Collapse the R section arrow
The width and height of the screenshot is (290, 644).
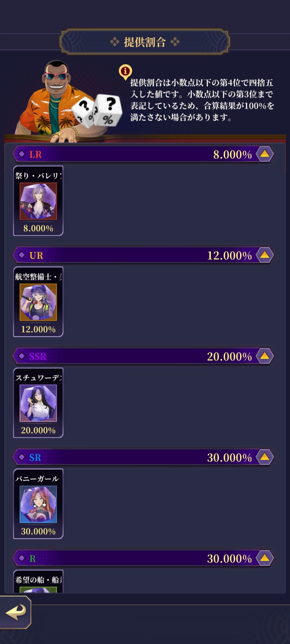point(265,558)
